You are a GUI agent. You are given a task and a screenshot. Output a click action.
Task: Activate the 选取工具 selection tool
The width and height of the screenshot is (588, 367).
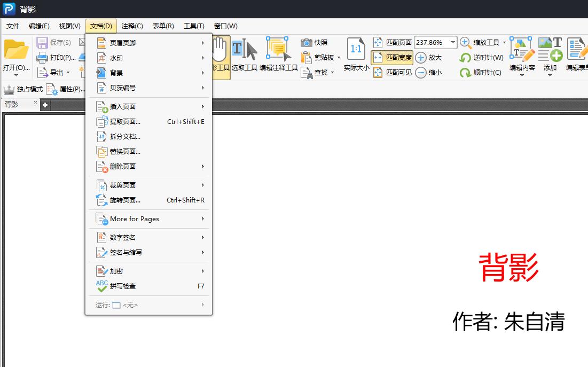245,51
